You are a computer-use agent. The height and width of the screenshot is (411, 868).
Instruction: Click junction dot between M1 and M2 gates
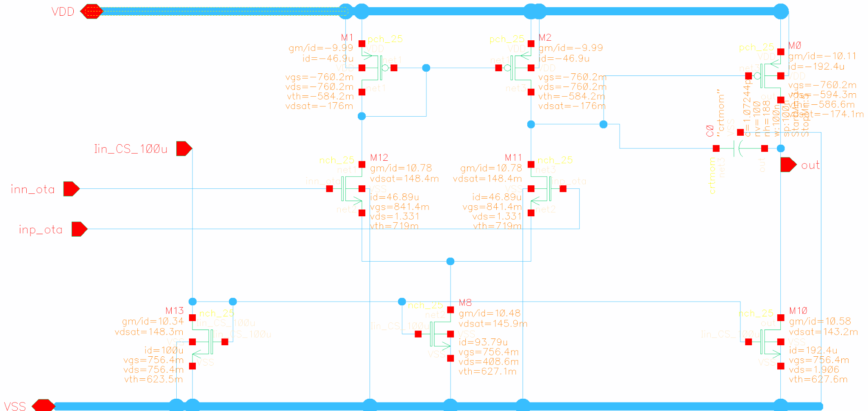pos(426,68)
